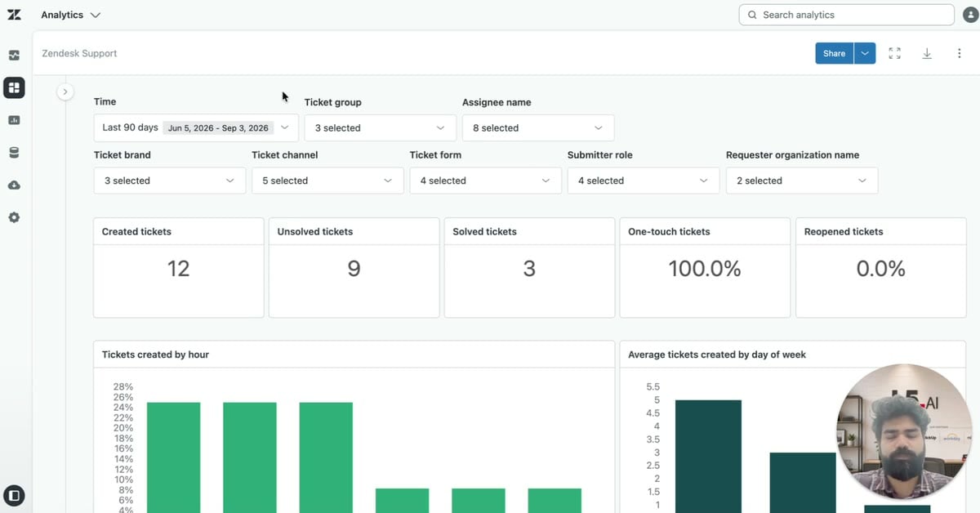Open the Assignee name filter dropdown
The image size is (980, 513).
tap(538, 127)
